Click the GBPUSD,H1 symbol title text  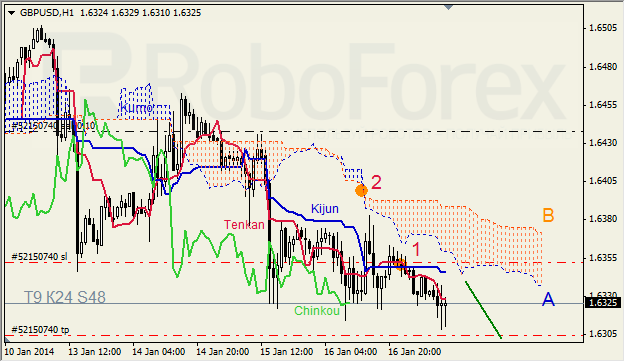(47, 13)
